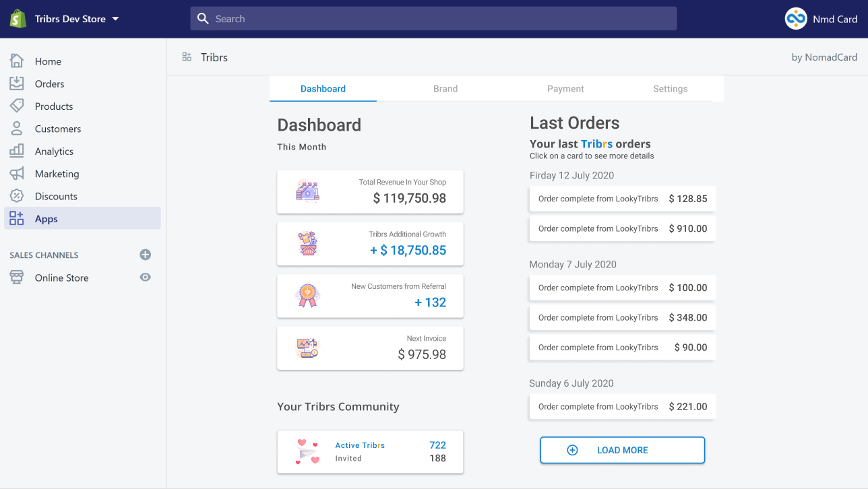Click the Online Store storefront icon
868x489 pixels.
tap(17, 278)
